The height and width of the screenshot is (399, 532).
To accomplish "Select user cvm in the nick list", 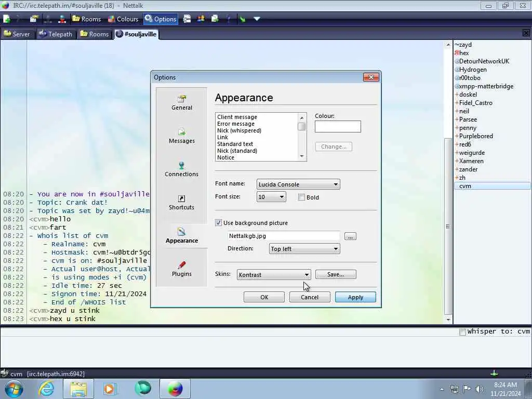I will (492, 186).
